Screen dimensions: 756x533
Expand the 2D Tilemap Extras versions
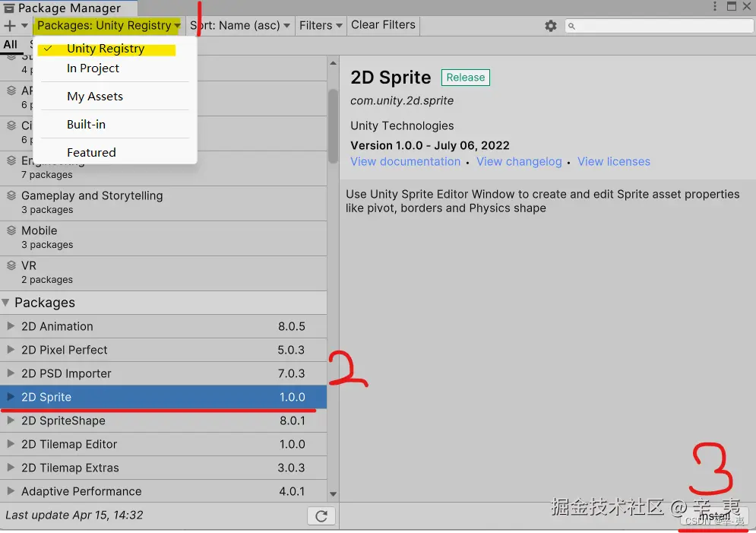click(x=10, y=468)
